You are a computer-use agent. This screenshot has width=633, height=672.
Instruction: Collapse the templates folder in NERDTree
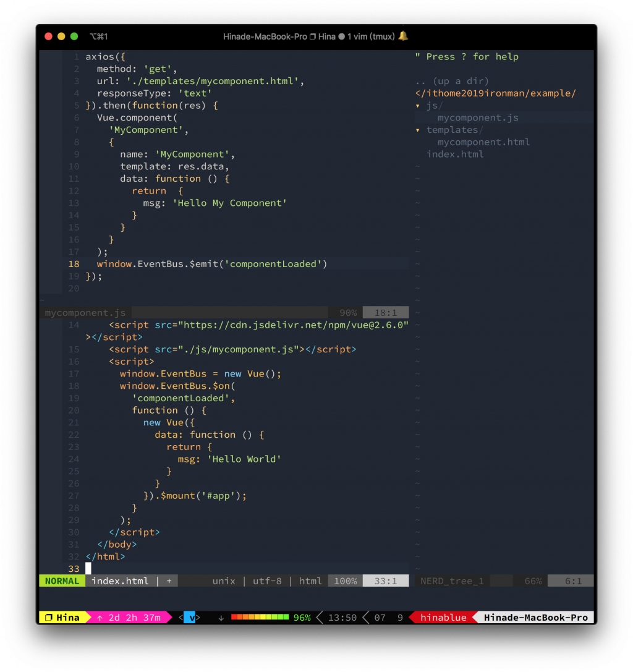[x=418, y=130]
